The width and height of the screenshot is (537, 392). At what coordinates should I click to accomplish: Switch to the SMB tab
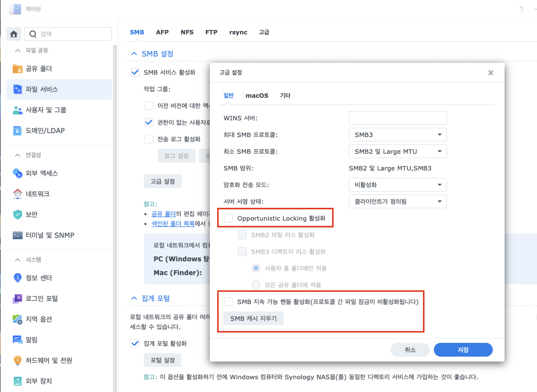click(x=137, y=32)
